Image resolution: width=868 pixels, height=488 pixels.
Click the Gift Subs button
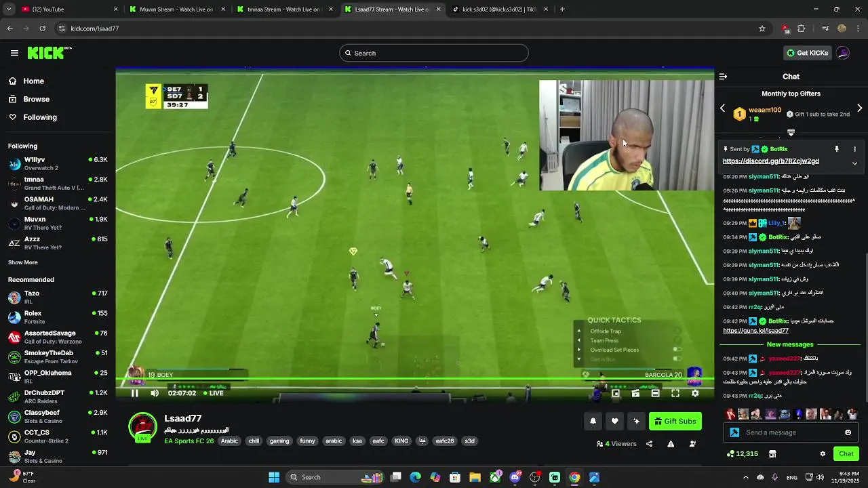coord(675,421)
